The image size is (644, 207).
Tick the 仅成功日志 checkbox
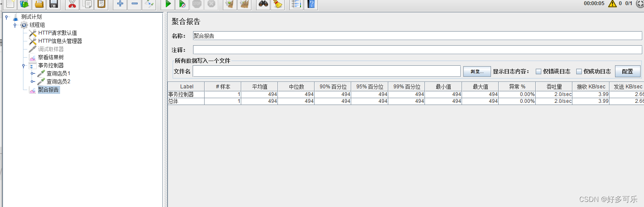579,71
